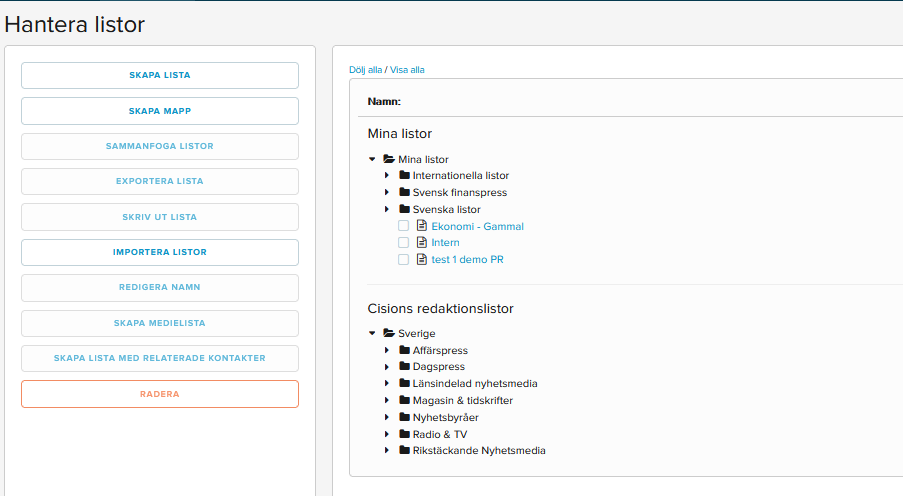Open the Intern list link

pos(445,243)
